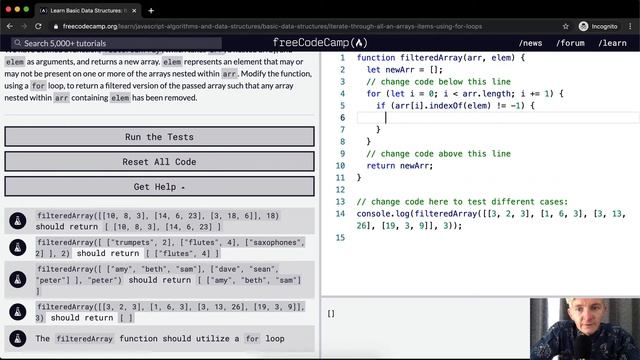Open a new tab with the plus icon
The image size is (640, 360).
pos(151,11)
